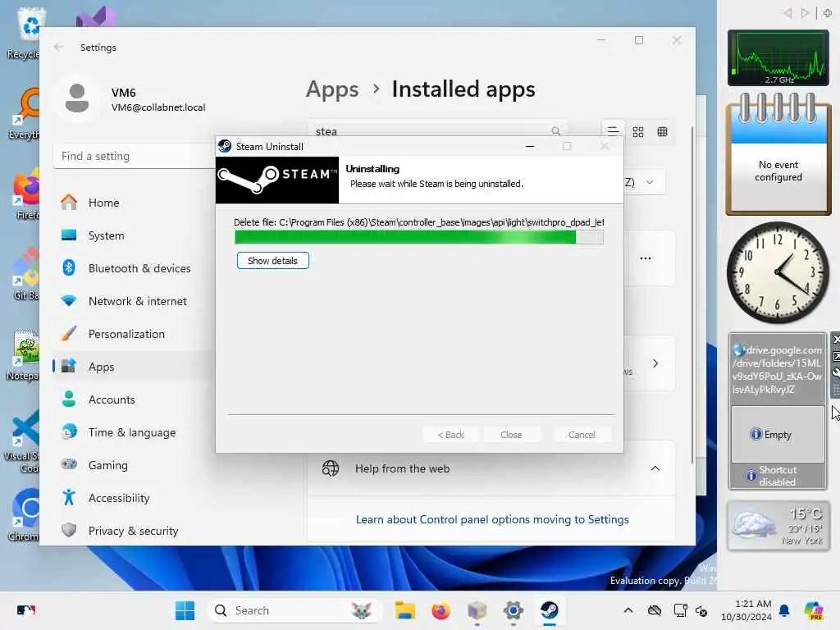
Task: Click the Apps breadcrumb in Settings header
Action: pos(332,89)
